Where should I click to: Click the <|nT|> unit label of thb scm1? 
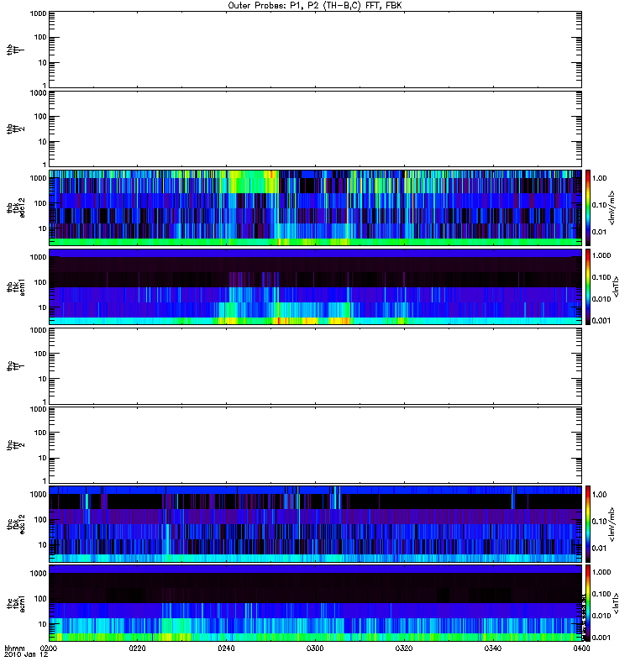point(617,286)
